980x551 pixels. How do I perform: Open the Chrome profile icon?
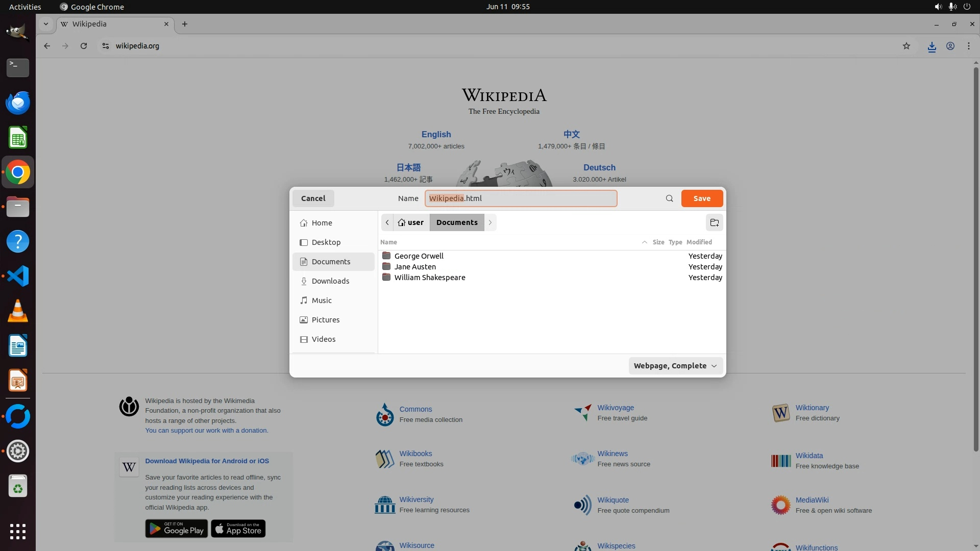tap(950, 46)
